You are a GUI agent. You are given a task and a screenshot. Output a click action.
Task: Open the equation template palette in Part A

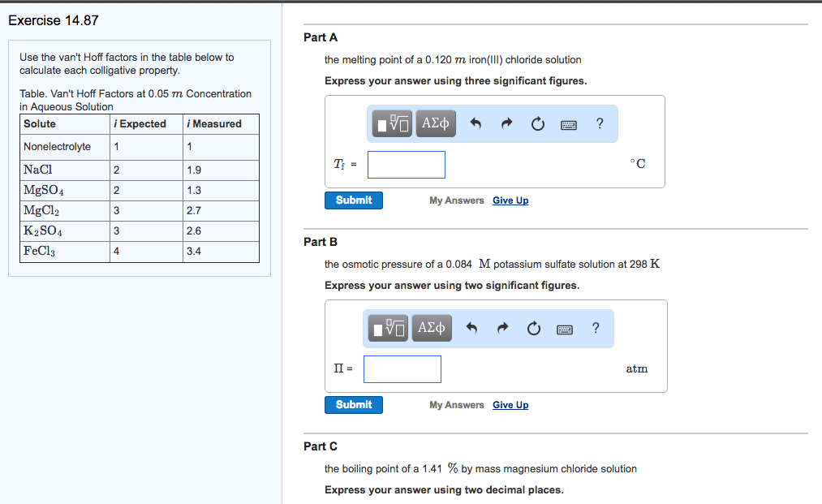click(x=390, y=123)
